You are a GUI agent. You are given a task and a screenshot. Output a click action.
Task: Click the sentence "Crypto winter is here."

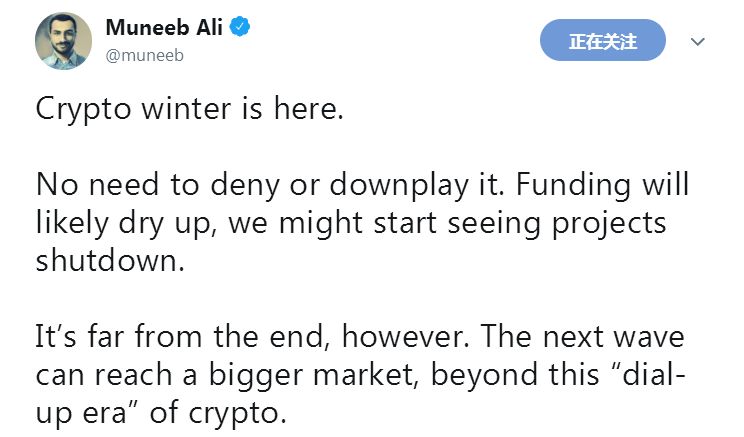pyautogui.click(x=189, y=109)
